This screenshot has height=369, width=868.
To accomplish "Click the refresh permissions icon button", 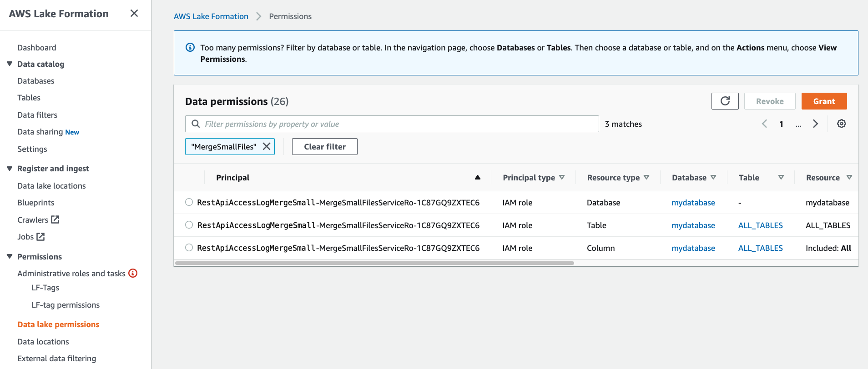I will click(x=725, y=101).
